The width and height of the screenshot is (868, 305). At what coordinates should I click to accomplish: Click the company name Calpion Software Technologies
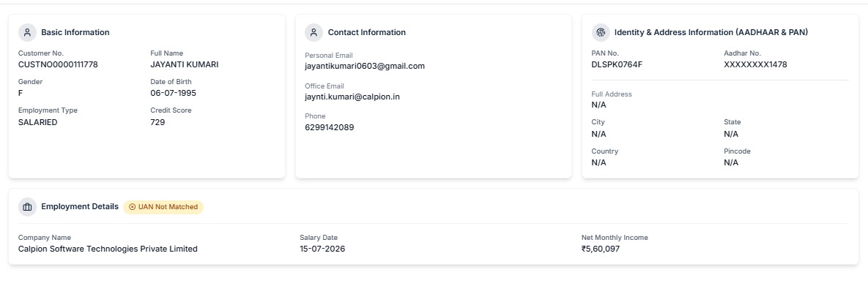click(x=108, y=249)
